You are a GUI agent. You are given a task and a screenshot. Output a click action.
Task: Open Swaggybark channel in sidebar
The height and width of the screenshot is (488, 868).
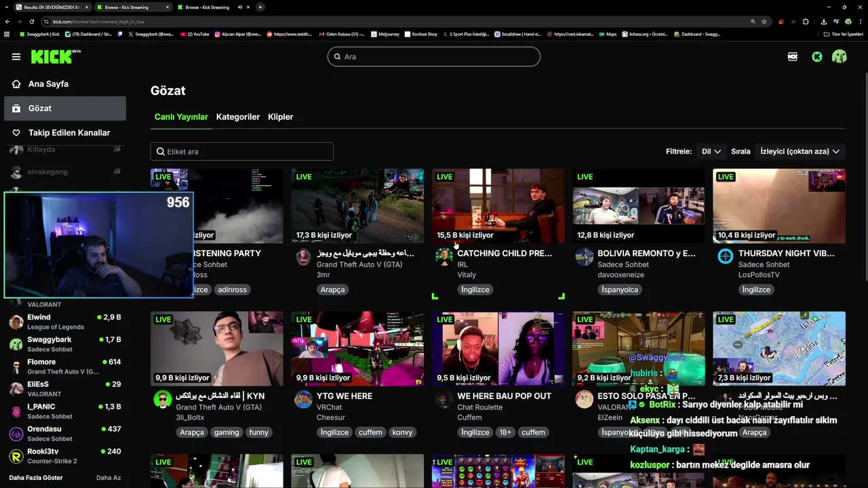(x=64, y=344)
